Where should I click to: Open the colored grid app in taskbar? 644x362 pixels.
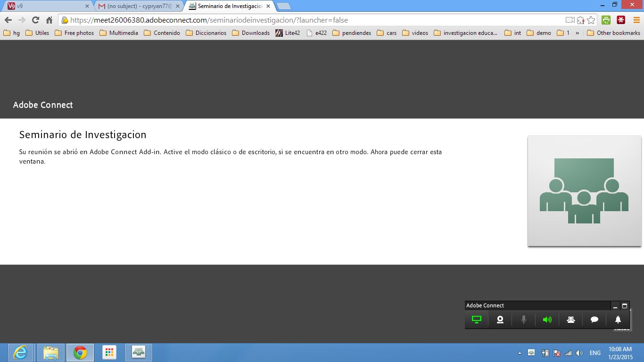point(109,353)
